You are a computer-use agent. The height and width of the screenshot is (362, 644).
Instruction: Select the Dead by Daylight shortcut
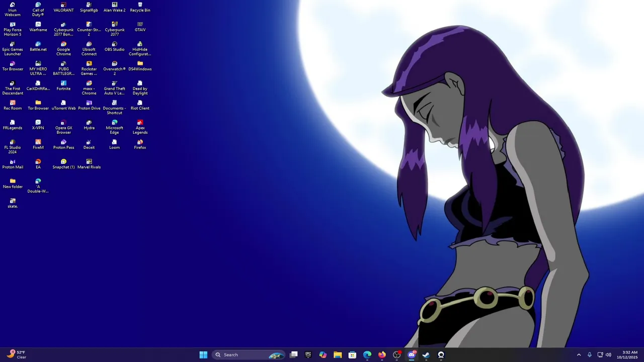(140, 87)
